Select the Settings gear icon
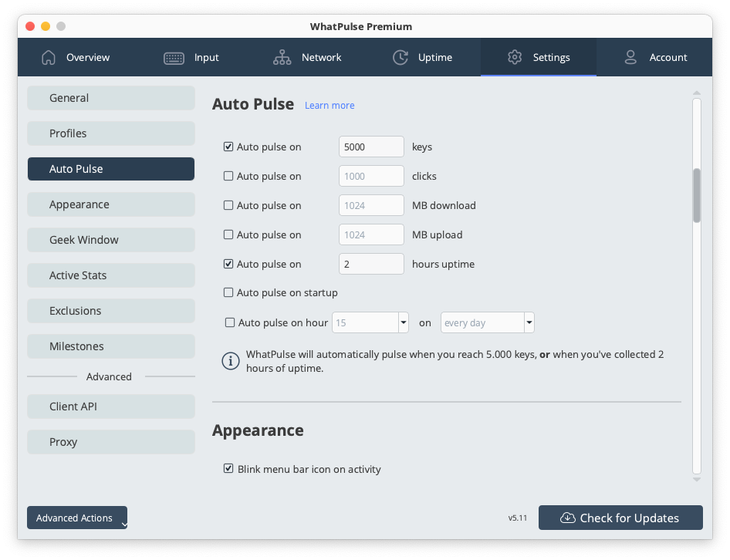The width and height of the screenshot is (730, 560). click(515, 57)
